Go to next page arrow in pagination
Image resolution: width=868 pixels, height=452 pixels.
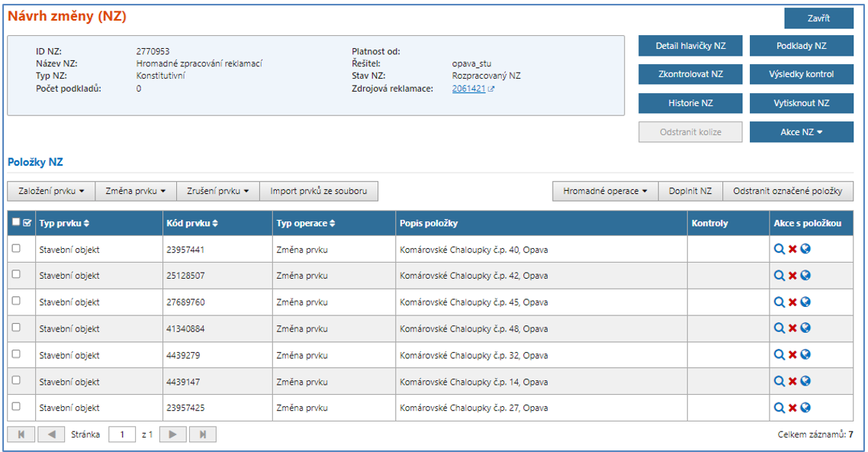point(173,434)
